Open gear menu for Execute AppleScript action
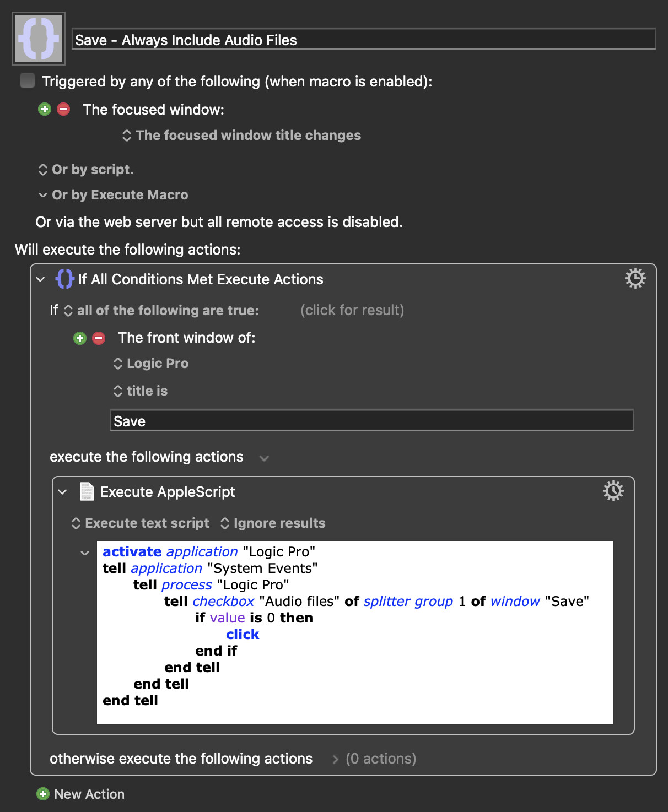 tap(613, 491)
